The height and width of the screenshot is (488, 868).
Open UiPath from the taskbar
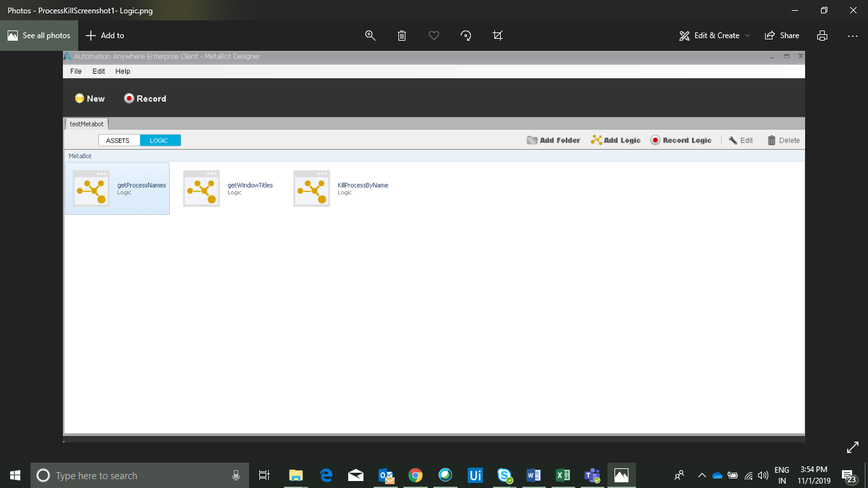[x=475, y=475]
